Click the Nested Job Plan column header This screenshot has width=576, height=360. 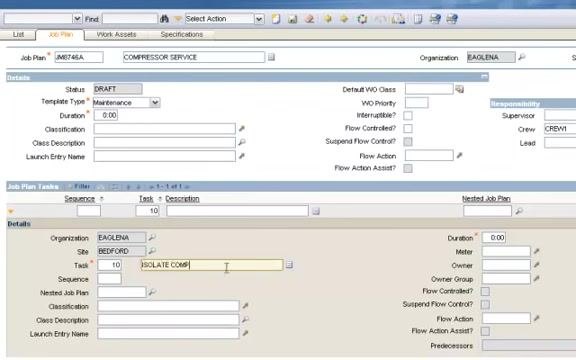click(486, 199)
